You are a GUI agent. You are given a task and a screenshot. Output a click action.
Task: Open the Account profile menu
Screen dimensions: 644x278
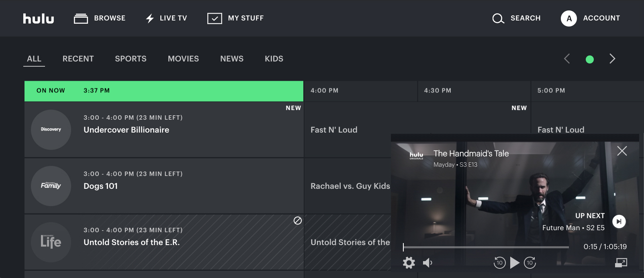pos(590,18)
